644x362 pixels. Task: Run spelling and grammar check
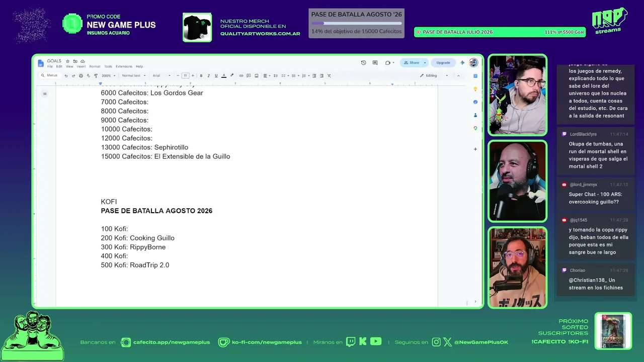88,76
